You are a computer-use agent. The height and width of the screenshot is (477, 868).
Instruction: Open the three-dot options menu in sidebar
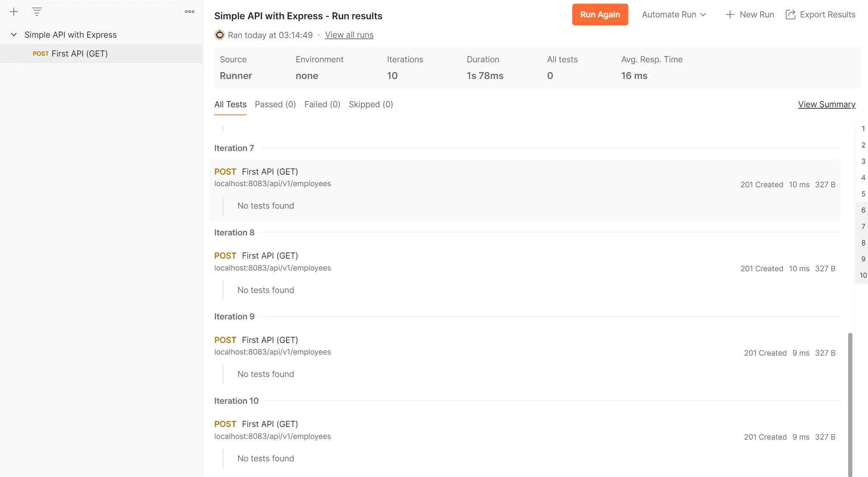pos(189,11)
